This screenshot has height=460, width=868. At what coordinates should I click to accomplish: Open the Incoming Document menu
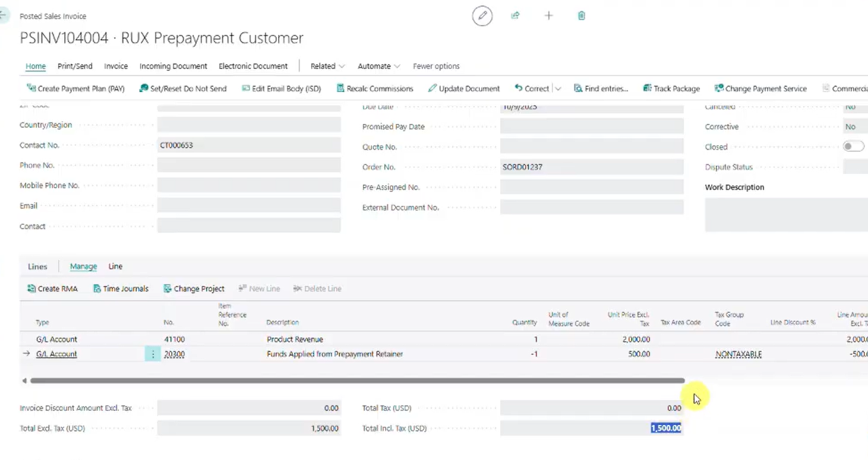(173, 66)
